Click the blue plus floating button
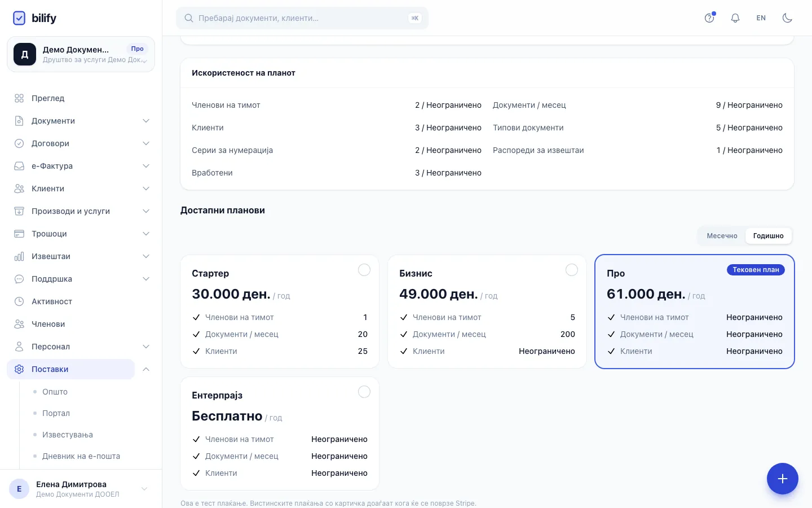 coord(783,479)
